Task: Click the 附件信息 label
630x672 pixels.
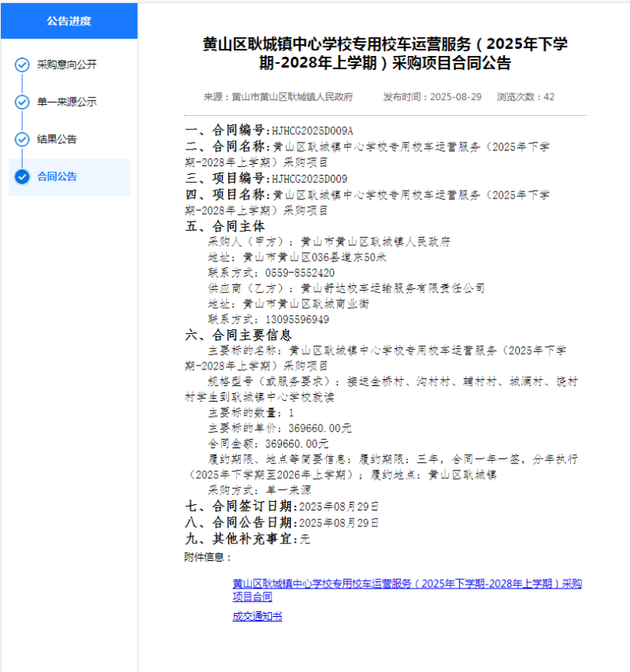Action: click(x=208, y=557)
